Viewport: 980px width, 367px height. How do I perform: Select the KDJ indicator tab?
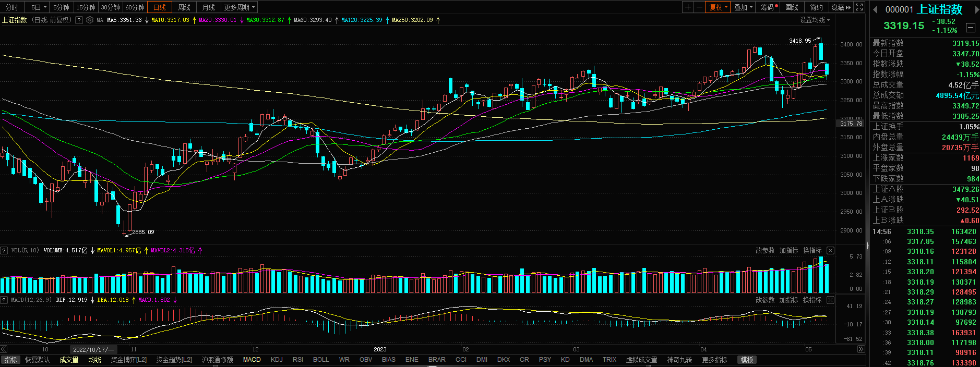pyautogui.click(x=277, y=360)
